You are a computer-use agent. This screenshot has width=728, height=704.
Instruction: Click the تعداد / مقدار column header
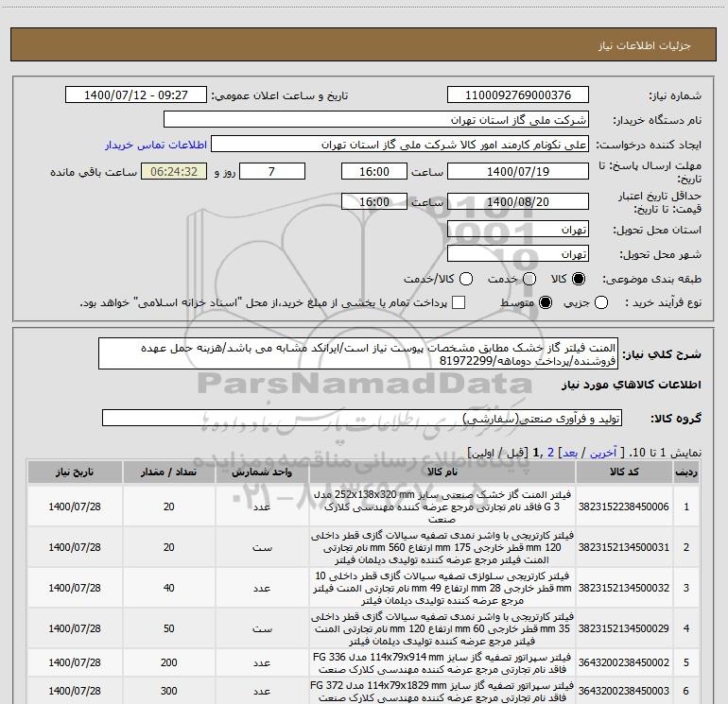coord(168,472)
